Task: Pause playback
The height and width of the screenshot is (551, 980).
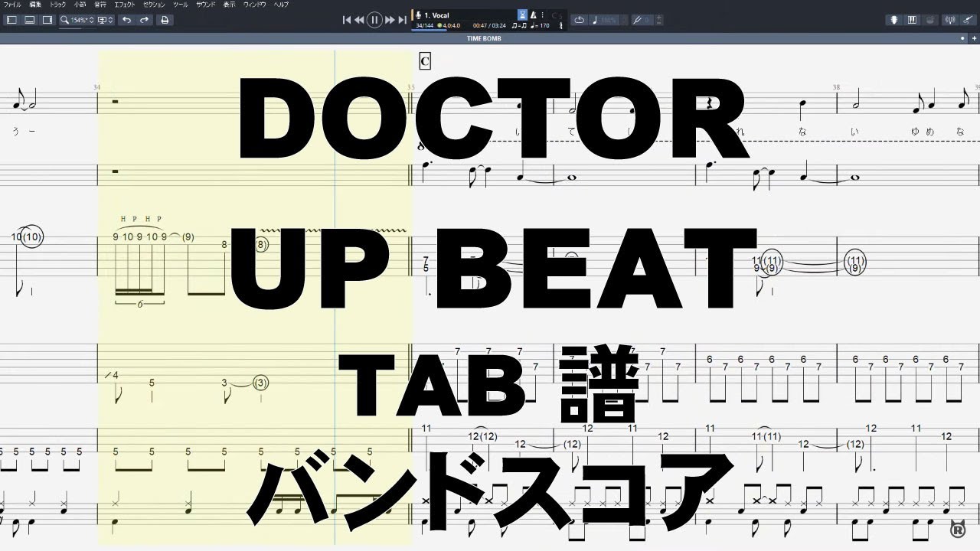Action: [x=374, y=19]
